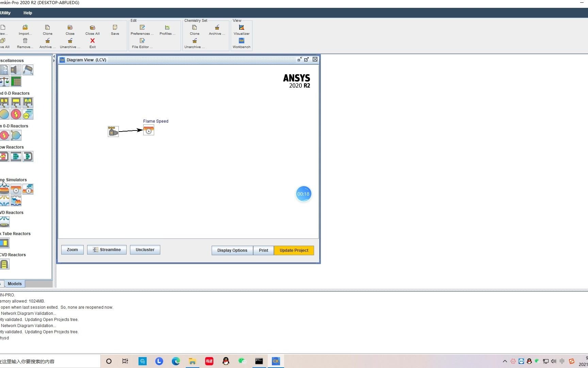Click the volume speaker tray icon
588x368 pixels.
coord(554,362)
